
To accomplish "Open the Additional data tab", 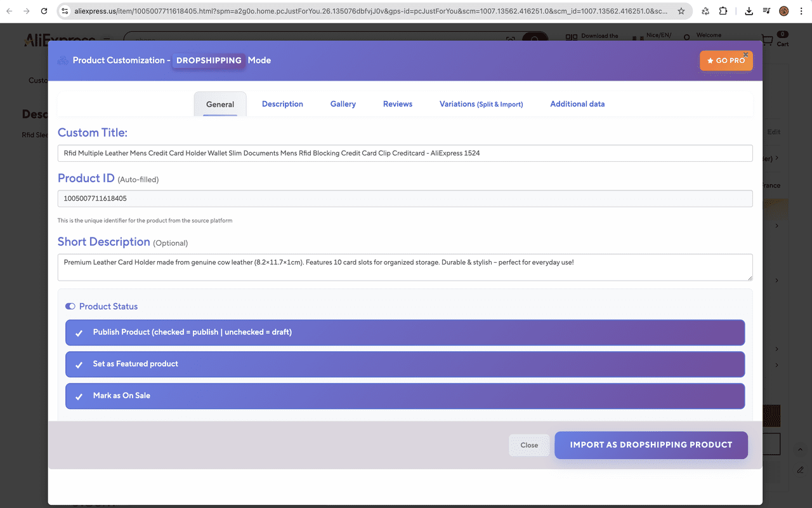I will (577, 104).
